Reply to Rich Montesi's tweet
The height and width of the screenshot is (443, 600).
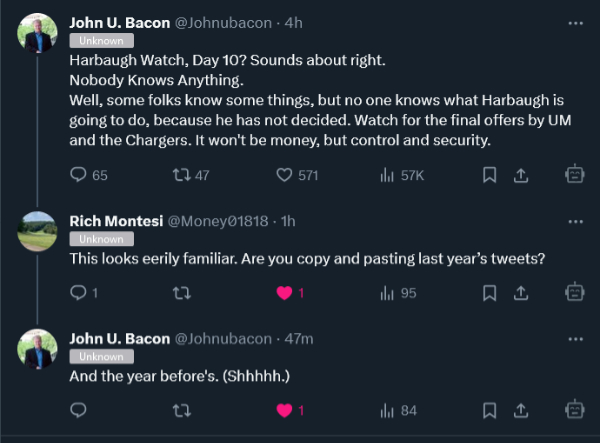(x=80, y=293)
